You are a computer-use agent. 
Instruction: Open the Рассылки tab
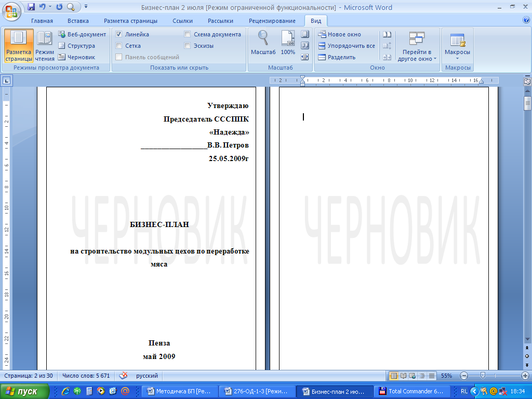[x=220, y=21]
